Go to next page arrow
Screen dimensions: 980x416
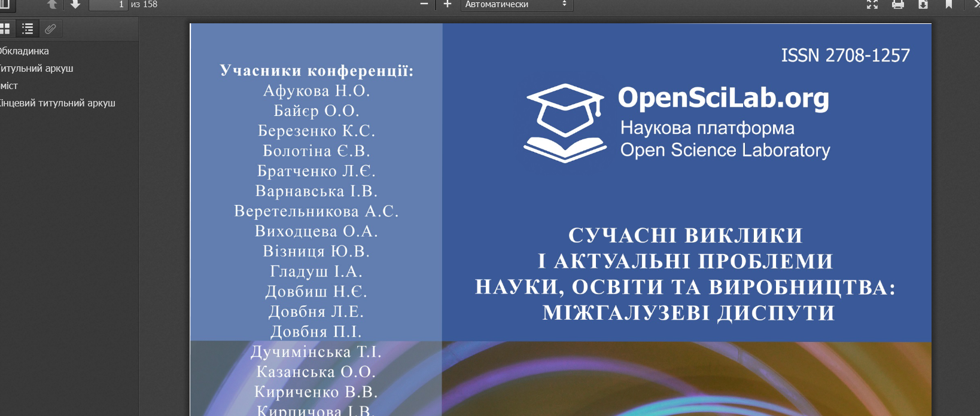point(75,5)
